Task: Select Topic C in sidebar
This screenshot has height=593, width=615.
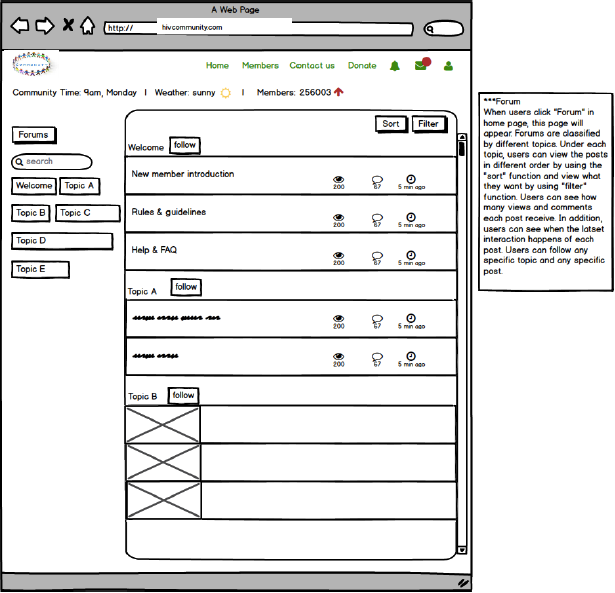Action: tap(75, 213)
